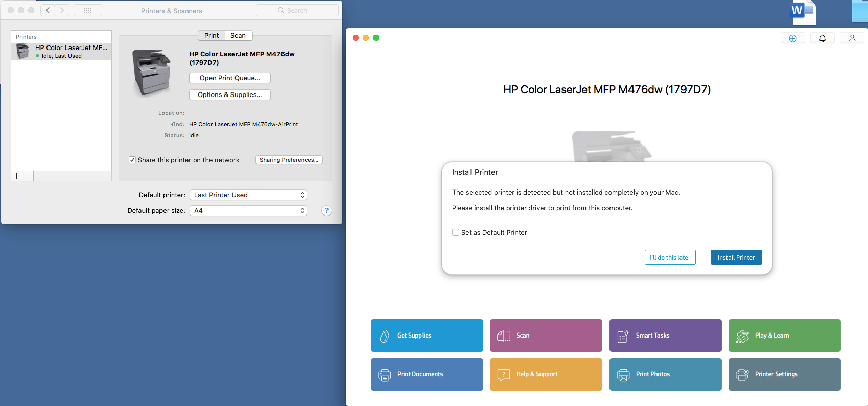
Task: Click the HP Smart printer name heading
Action: (x=607, y=90)
